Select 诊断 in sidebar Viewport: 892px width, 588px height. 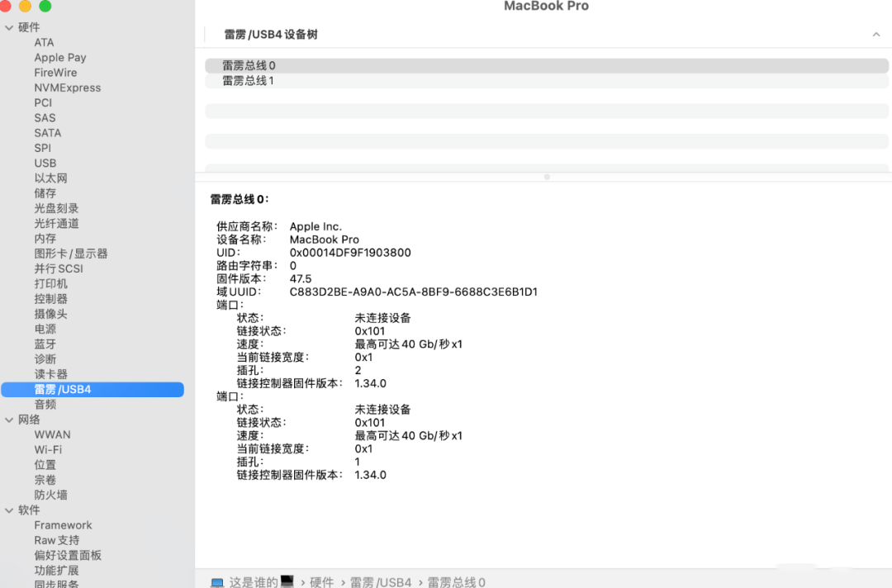click(x=45, y=358)
